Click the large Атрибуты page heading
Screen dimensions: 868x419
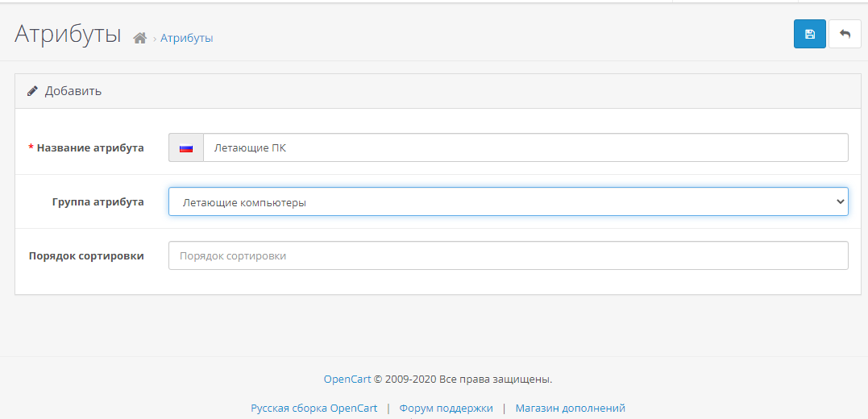[x=68, y=35]
